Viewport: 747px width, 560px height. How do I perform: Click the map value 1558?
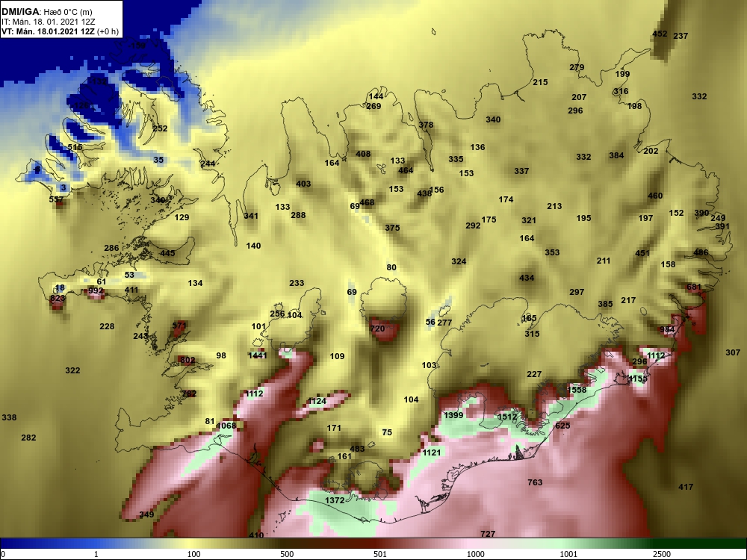pyautogui.click(x=577, y=390)
